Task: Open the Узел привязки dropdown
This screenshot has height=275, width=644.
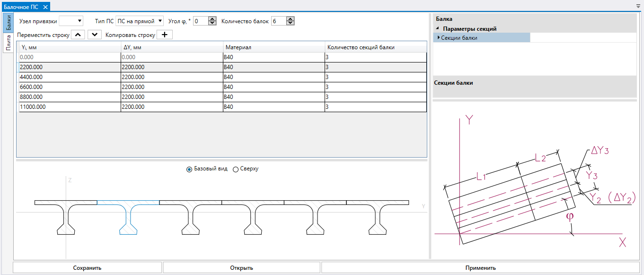Action: (x=71, y=21)
